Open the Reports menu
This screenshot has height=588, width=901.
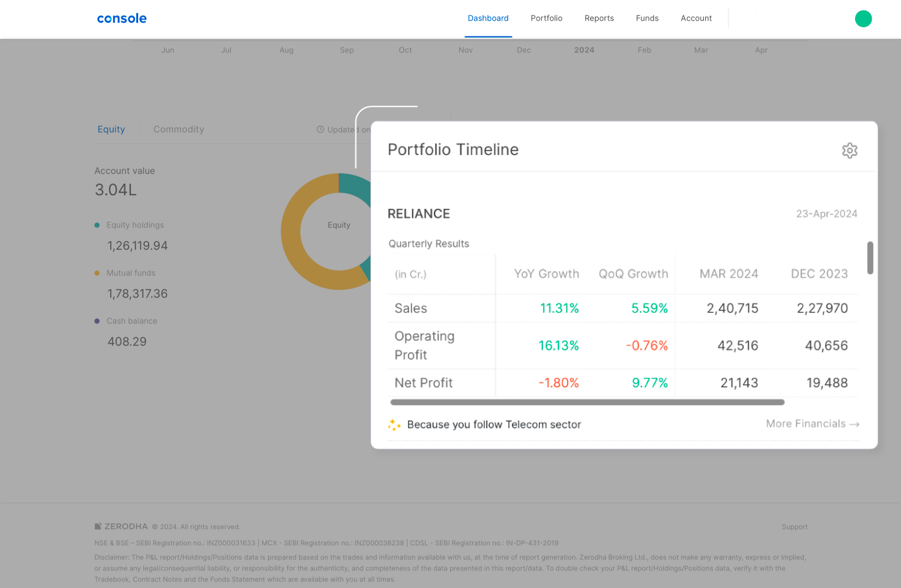599,18
